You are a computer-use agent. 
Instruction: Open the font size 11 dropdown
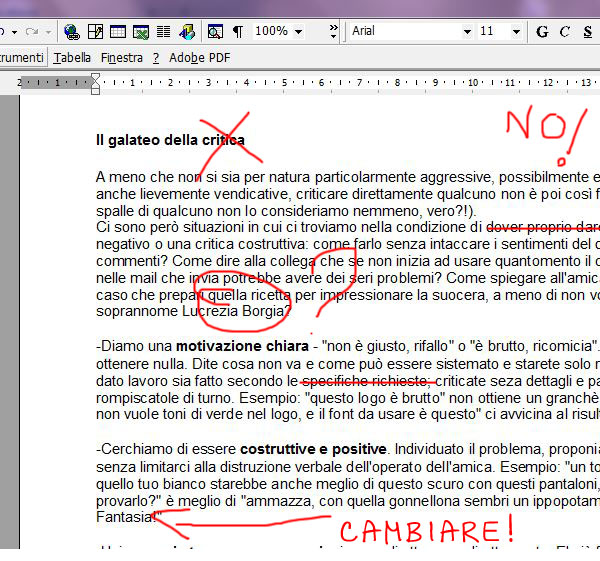pyautogui.click(x=519, y=31)
